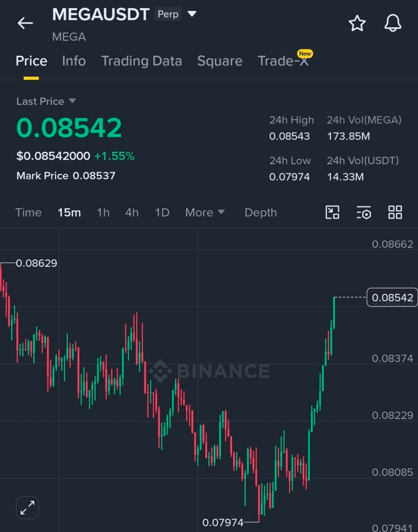The image size is (418, 532).
Task: Click the 0.07974 low label on chart
Action: point(223,522)
